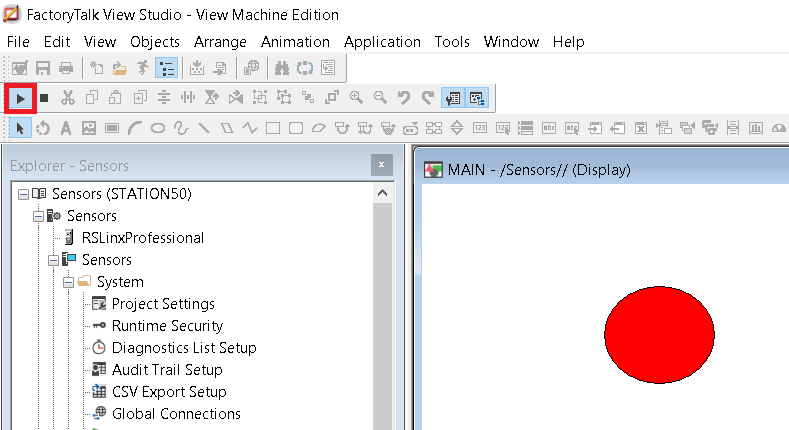Open the Animation menu
Screen dimensions: 789x430
[x=295, y=42]
